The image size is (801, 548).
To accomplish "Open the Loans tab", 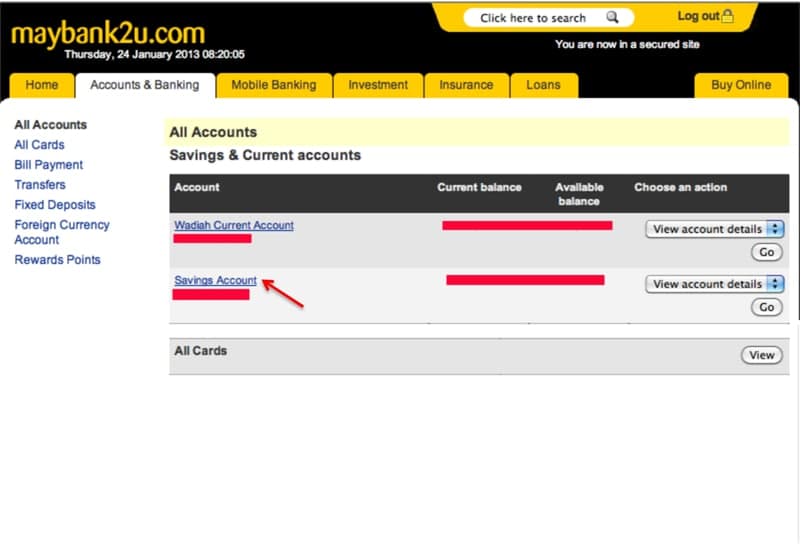I will 544,85.
